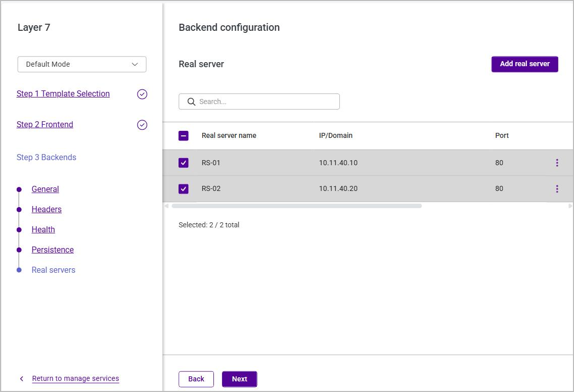Uncheck the RS-01 row checkbox
Viewport: 574px width, 392px height.
[x=184, y=163]
